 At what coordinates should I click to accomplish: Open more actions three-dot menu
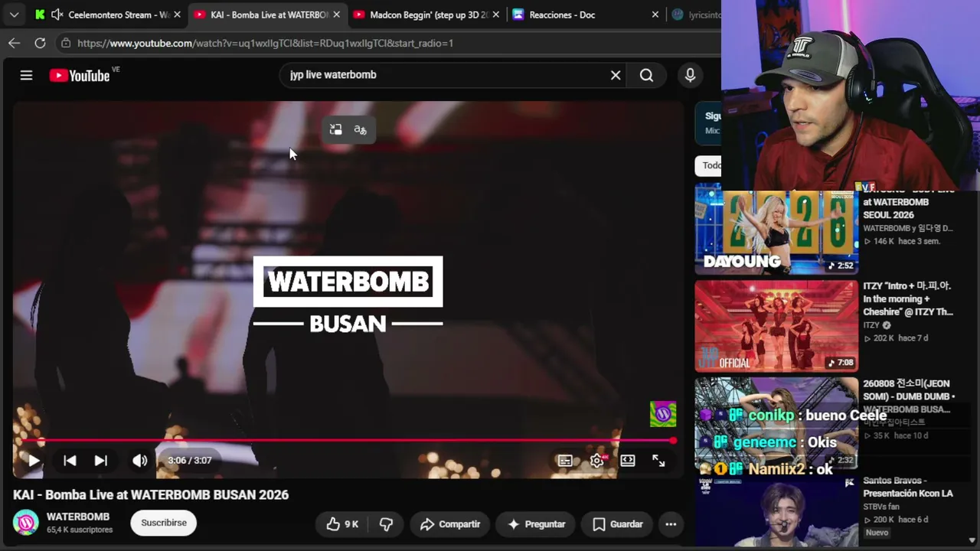pyautogui.click(x=671, y=524)
